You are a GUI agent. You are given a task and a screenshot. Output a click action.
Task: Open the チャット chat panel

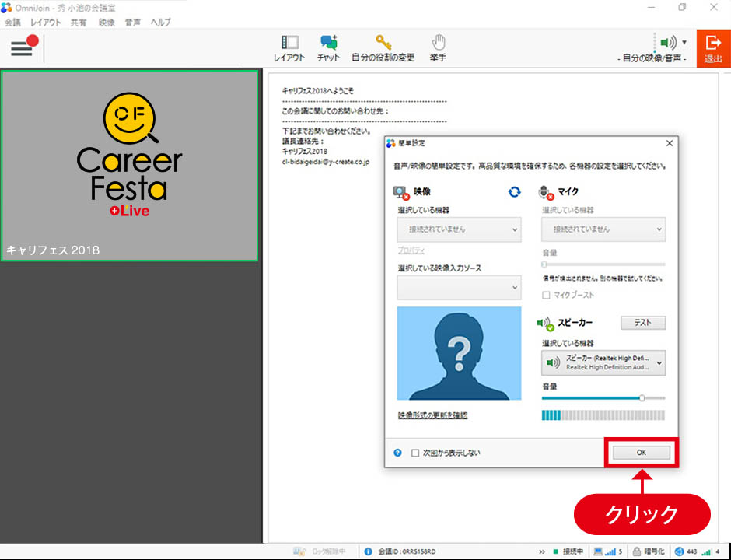[x=328, y=44]
